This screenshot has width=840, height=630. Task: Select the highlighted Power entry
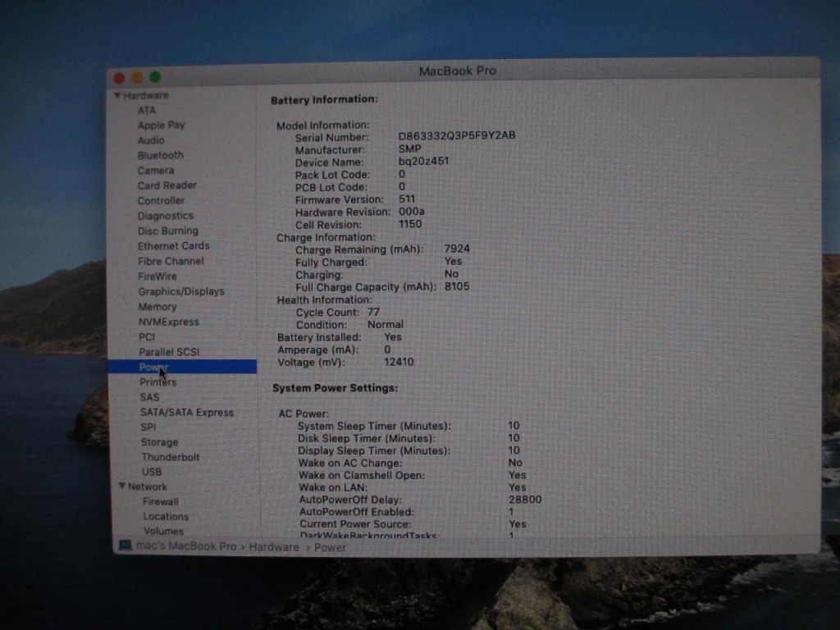182,367
